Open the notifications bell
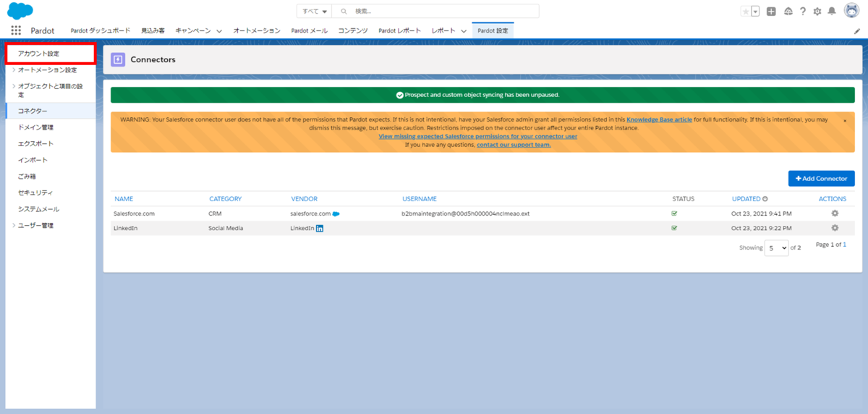 click(832, 12)
